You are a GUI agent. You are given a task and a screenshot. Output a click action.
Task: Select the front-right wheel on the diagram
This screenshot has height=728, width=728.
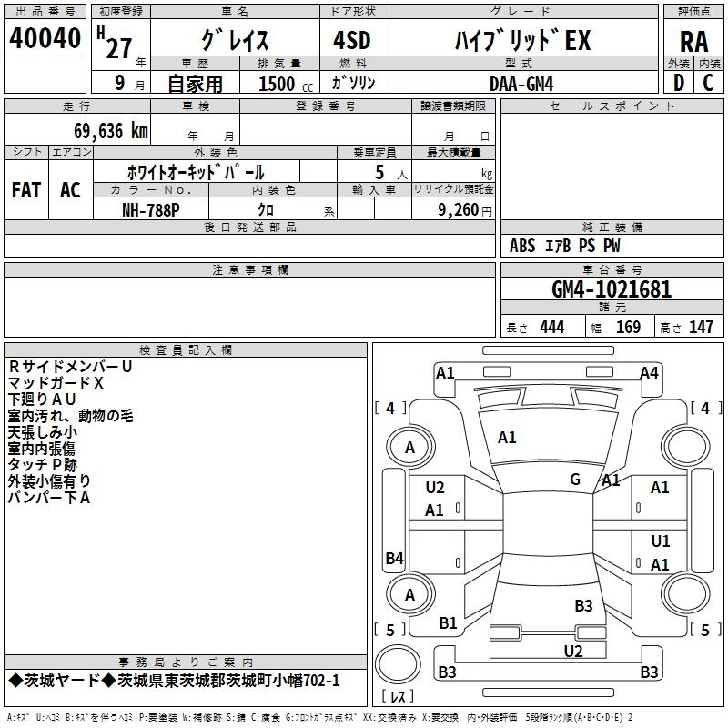[689, 447]
